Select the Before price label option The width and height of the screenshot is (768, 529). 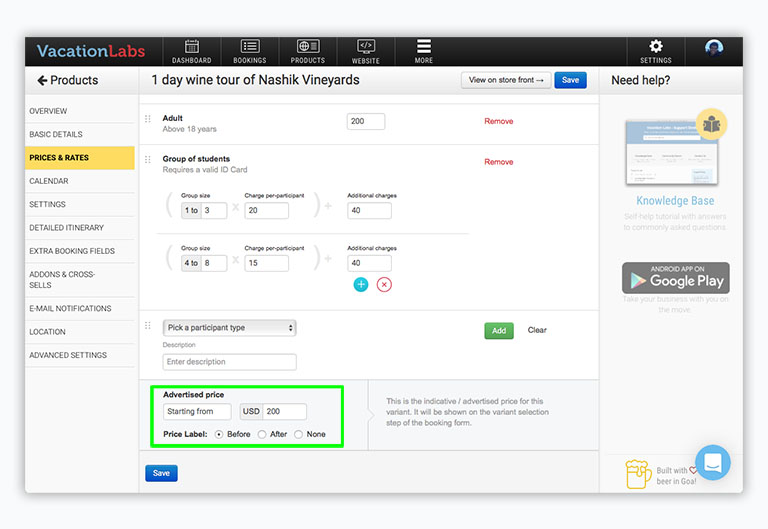(x=219, y=434)
